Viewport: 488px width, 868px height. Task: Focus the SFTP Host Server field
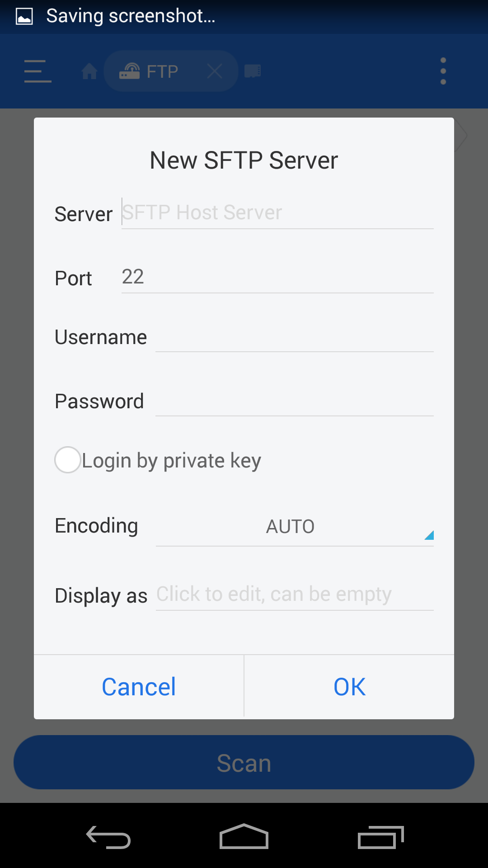[277, 212]
